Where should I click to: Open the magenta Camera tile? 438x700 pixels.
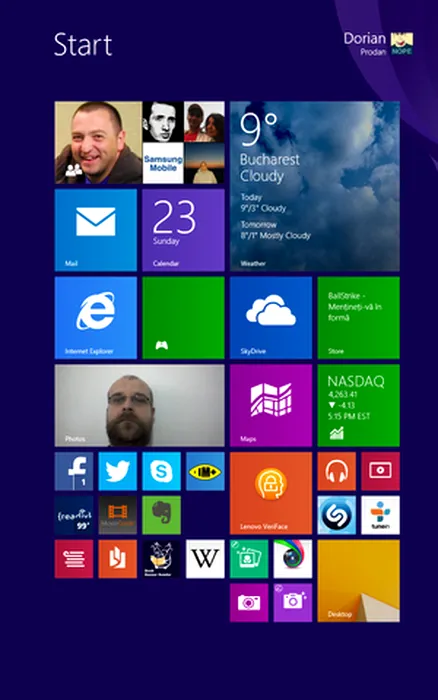tap(249, 603)
